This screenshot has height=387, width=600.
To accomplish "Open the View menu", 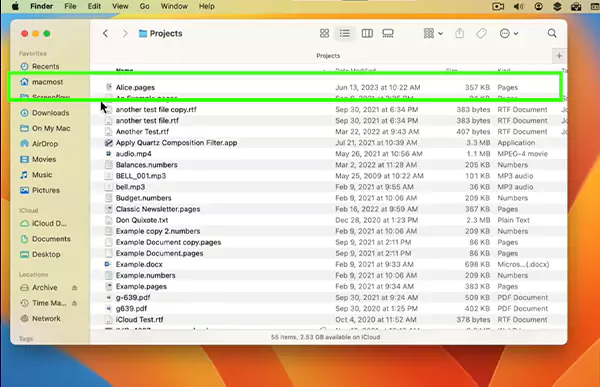I will click(x=120, y=7).
